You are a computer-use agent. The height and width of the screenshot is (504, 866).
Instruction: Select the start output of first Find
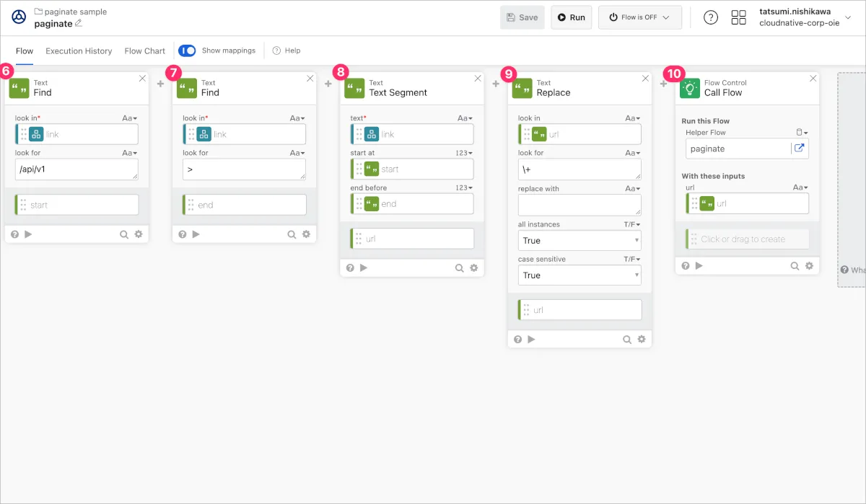pos(76,205)
